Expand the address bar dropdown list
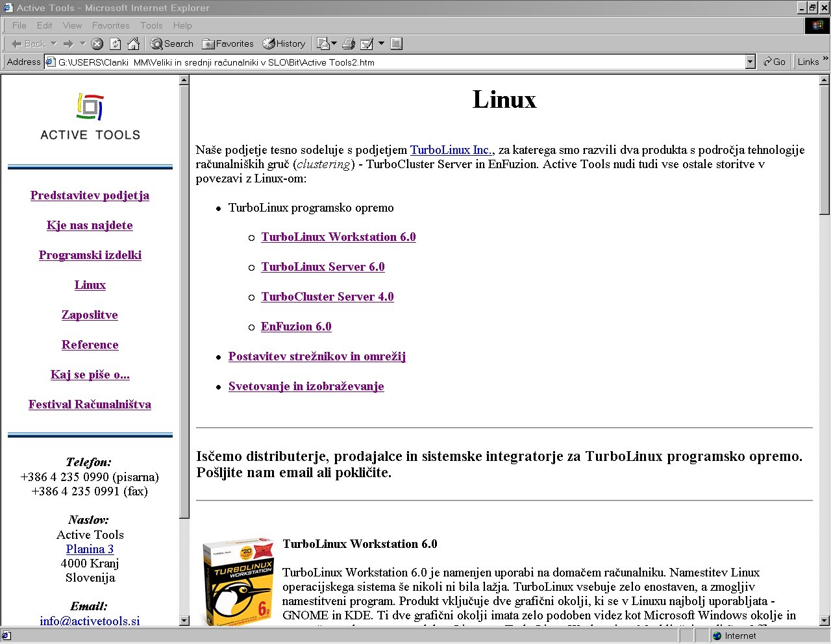The width and height of the screenshot is (831, 644). 750,62
